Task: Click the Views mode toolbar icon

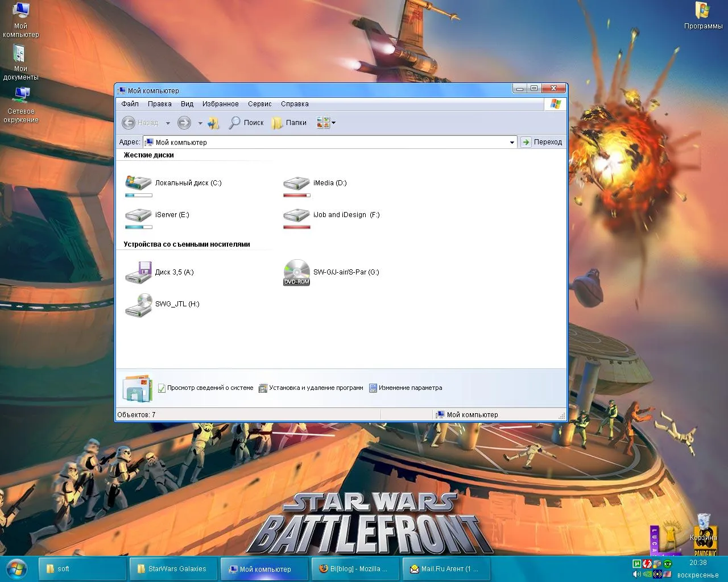Action: (x=323, y=123)
